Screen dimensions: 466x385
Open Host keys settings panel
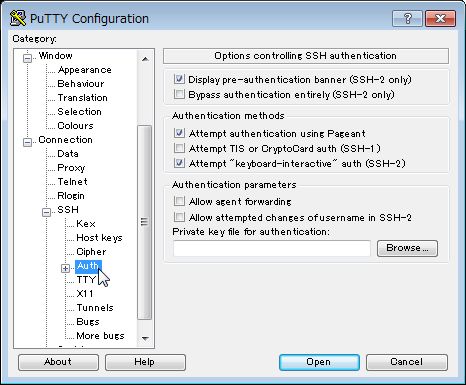(99, 238)
